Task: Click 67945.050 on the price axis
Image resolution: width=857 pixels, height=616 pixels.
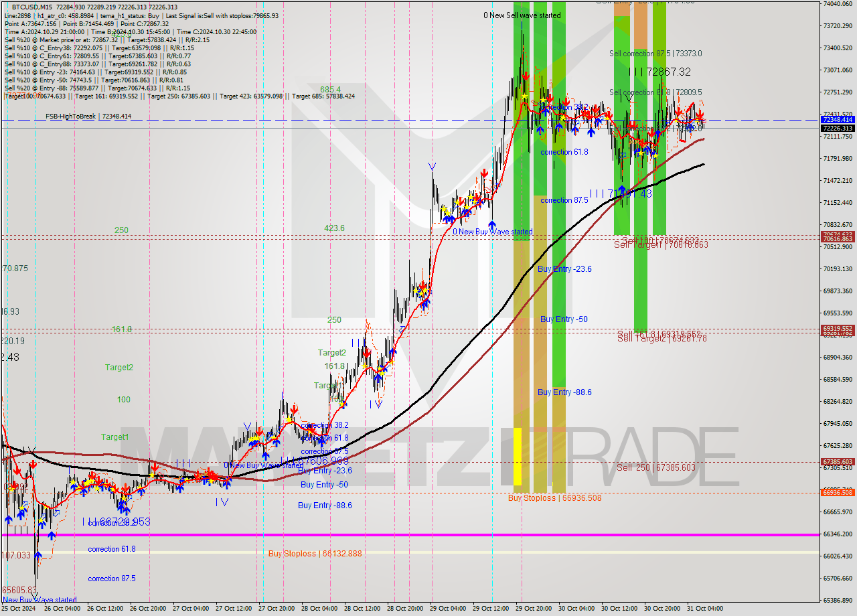Action: [838, 423]
